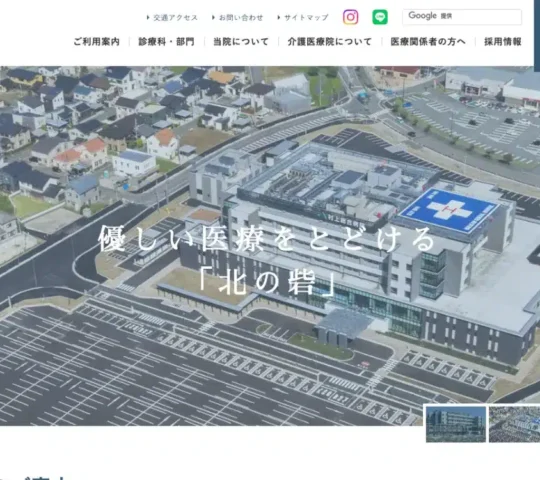Open the 介護医療院について menu item
The image size is (540, 480).
[x=330, y=42]
